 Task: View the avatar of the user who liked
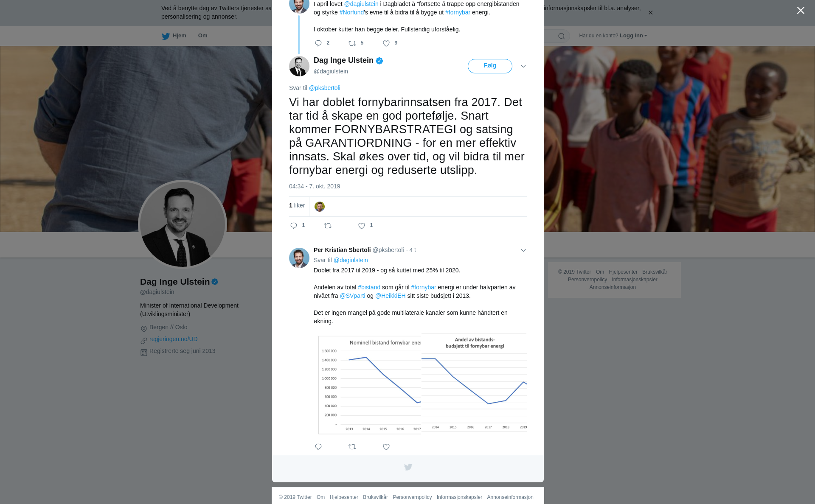(320, 207)
